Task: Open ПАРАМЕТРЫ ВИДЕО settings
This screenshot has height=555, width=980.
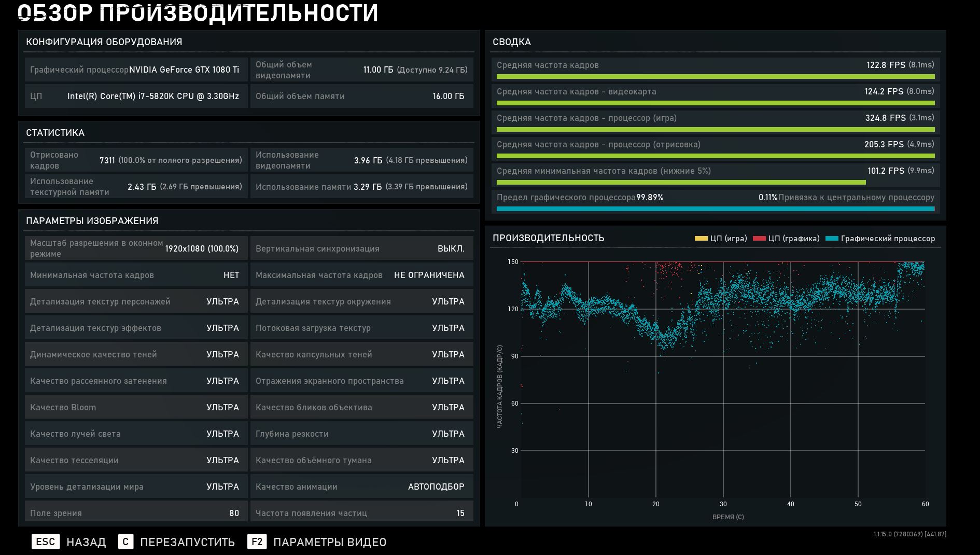Action: click(x=329, y=543)
